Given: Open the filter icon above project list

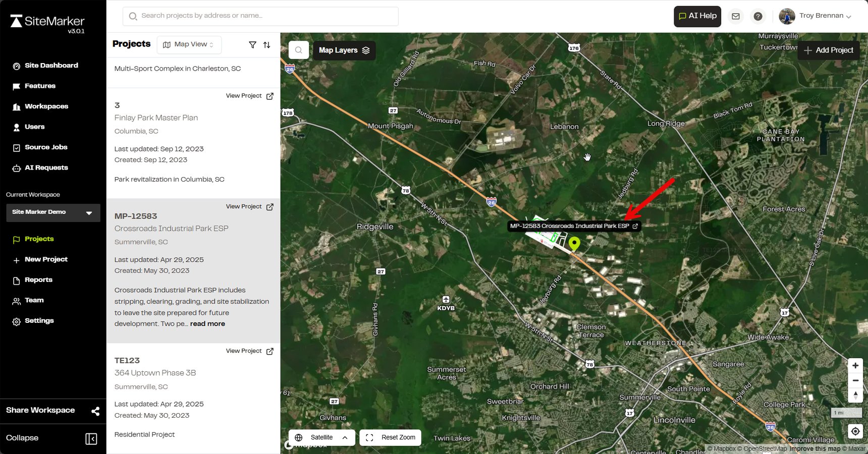Looking at the screenshot, I should pos(253,45).
